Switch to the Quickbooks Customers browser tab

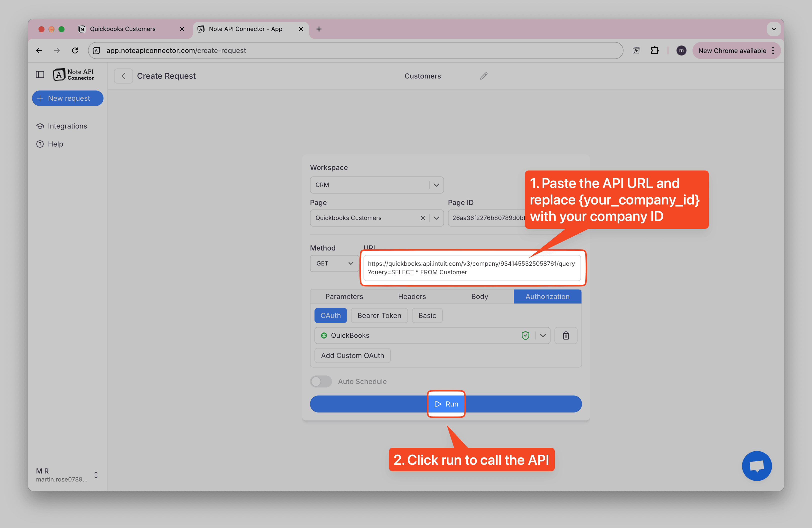131,29
